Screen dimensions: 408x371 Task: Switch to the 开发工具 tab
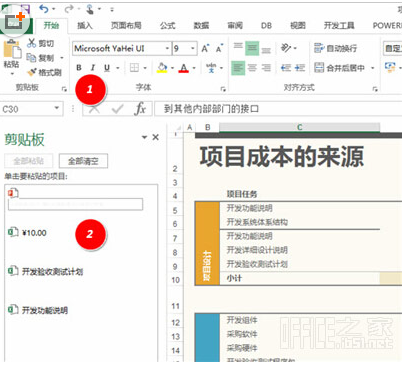pos(339,25)
